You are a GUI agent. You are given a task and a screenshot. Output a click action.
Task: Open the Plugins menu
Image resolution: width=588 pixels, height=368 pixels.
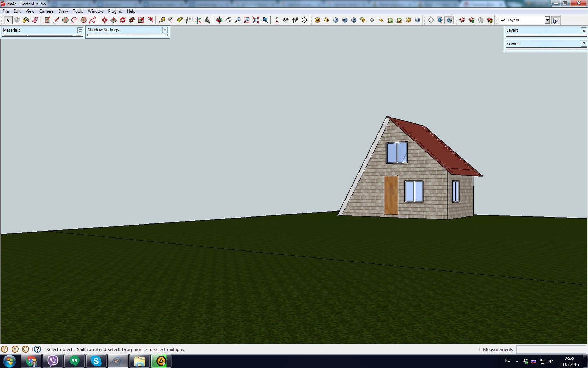point(115,11)
